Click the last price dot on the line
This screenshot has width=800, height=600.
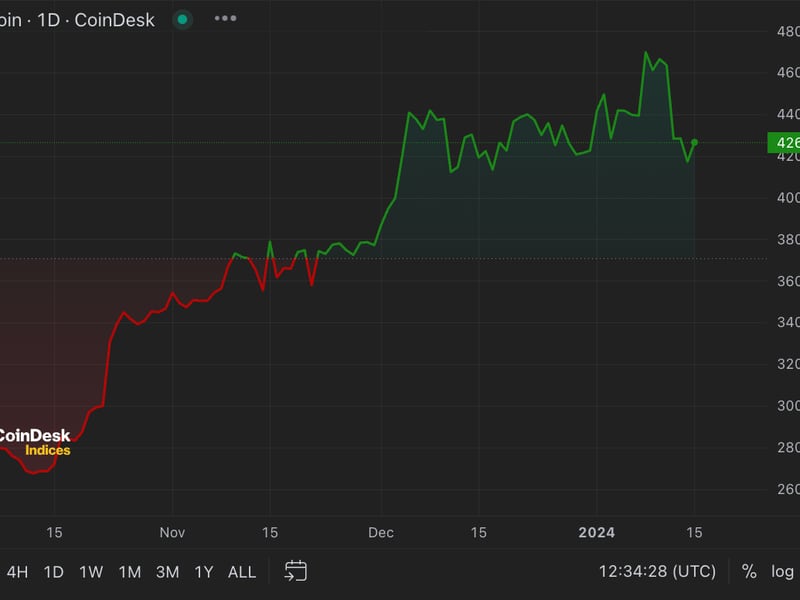(x=694, y=143)
